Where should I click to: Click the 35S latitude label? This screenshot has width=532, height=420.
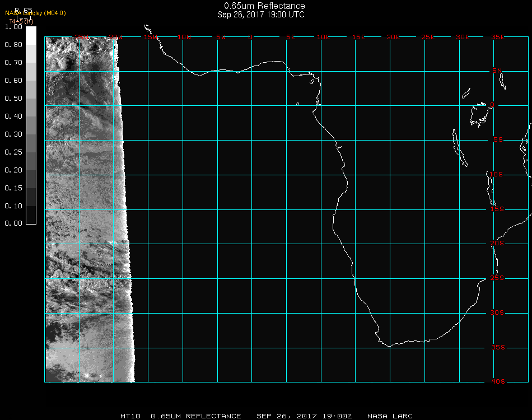[x=498, y=347]
